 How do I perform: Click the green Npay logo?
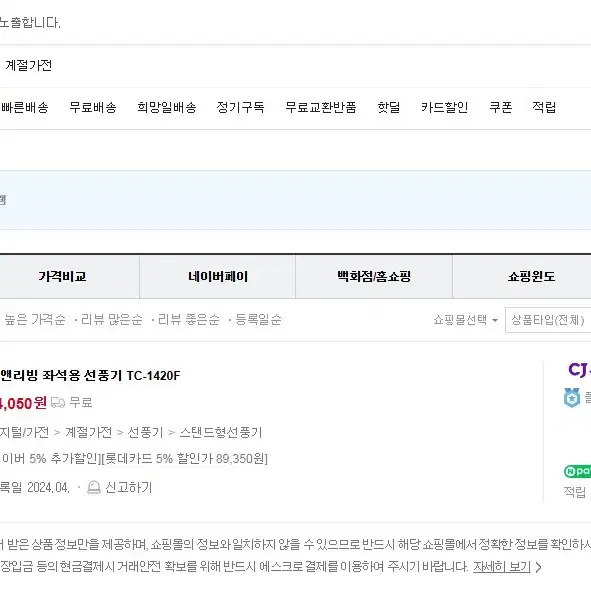click(577, 471)
